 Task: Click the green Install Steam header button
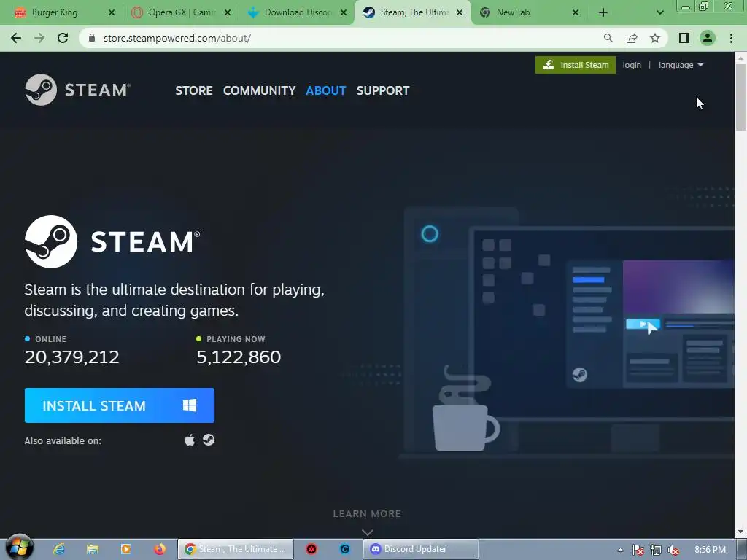pyautogui.click(x=576, y=65)
